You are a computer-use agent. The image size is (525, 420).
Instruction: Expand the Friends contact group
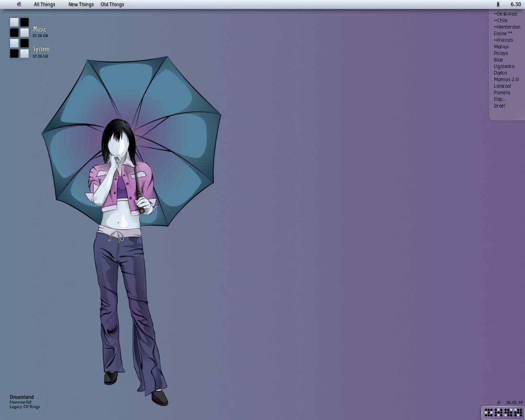(503, 40)
